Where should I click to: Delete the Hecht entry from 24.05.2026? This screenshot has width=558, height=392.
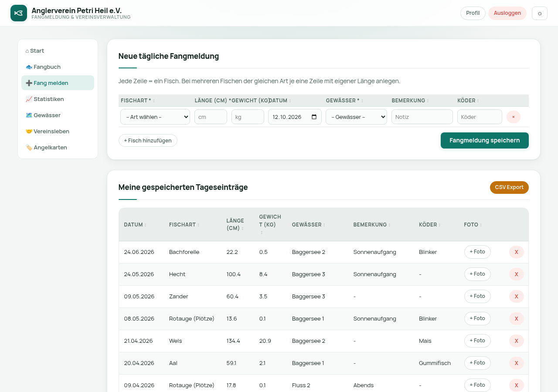(517, 274)
